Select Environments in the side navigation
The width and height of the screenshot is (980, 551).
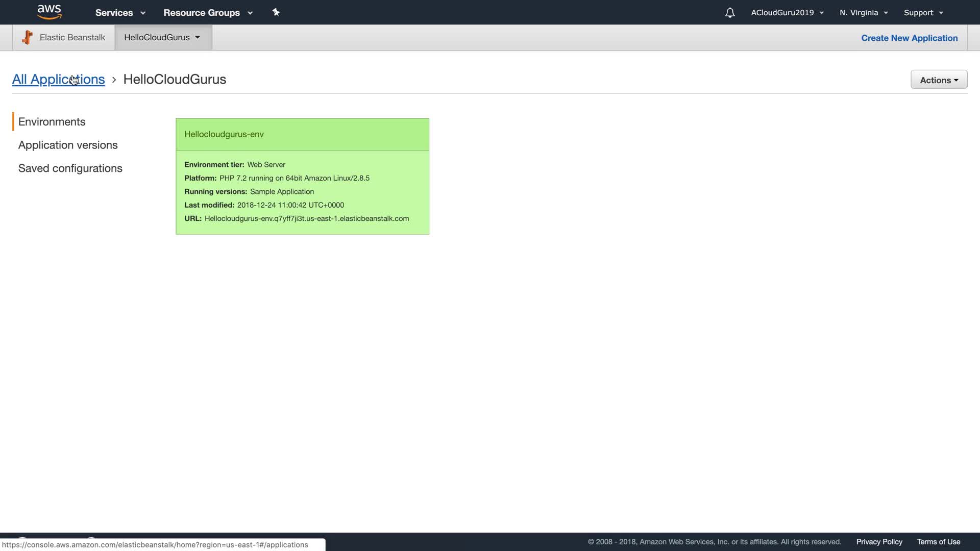coord(52,122)
